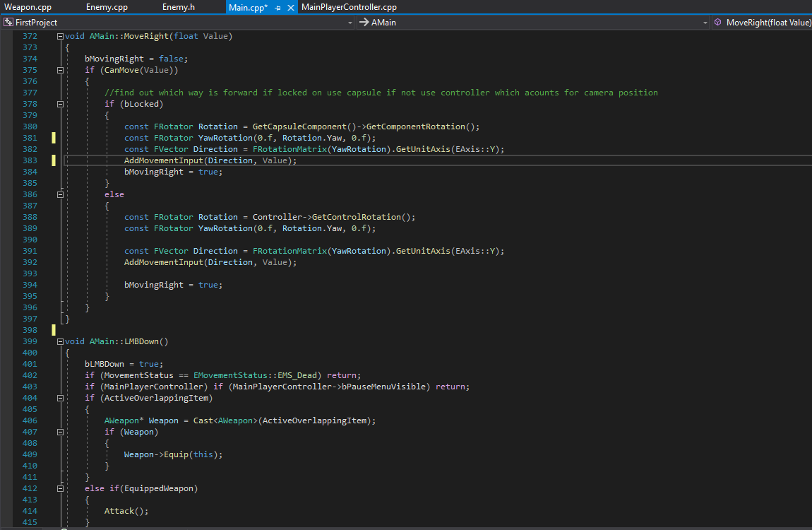Collapse the if (Weapon) block
Viewport: 812px width, 530px height.
click(60, 432)
